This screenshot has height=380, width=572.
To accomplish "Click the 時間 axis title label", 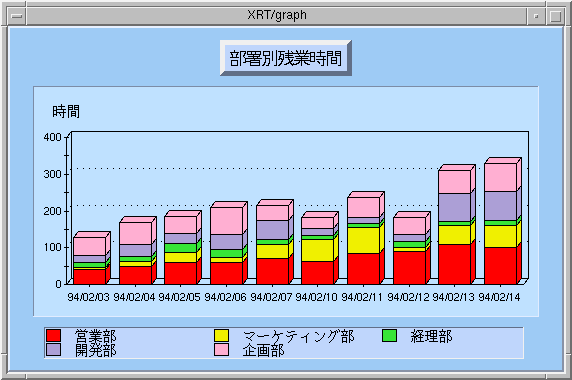I will [66, 112].
